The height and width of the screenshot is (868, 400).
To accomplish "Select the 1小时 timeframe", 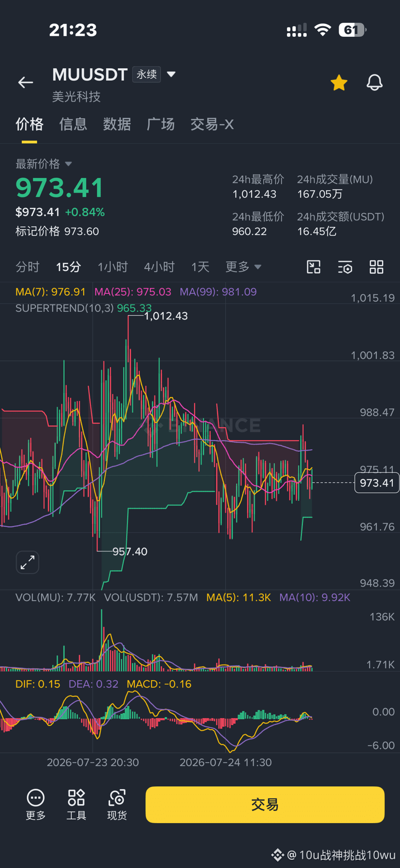I will (113, 267).
